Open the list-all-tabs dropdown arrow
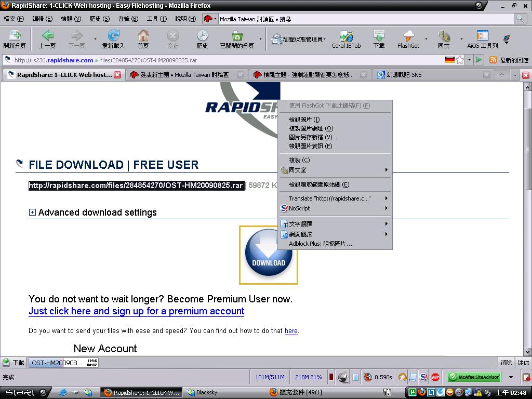The image size is (532, 399). 515,75
